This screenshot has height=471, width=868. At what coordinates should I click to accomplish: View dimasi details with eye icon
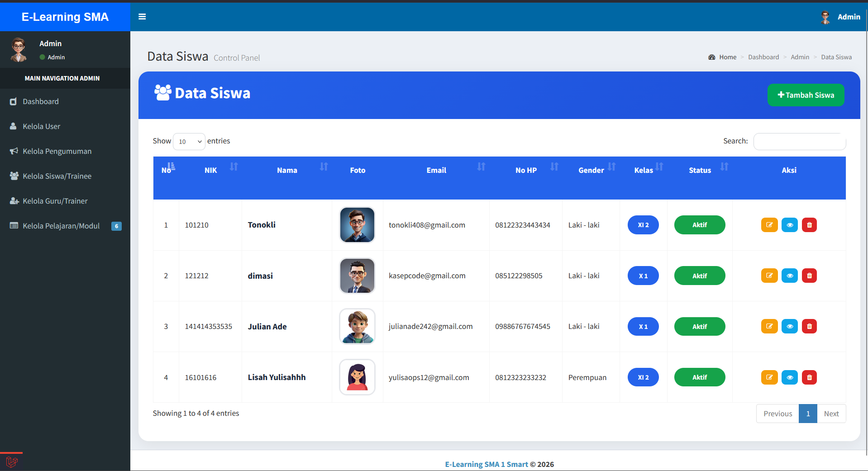coord(790,276)
